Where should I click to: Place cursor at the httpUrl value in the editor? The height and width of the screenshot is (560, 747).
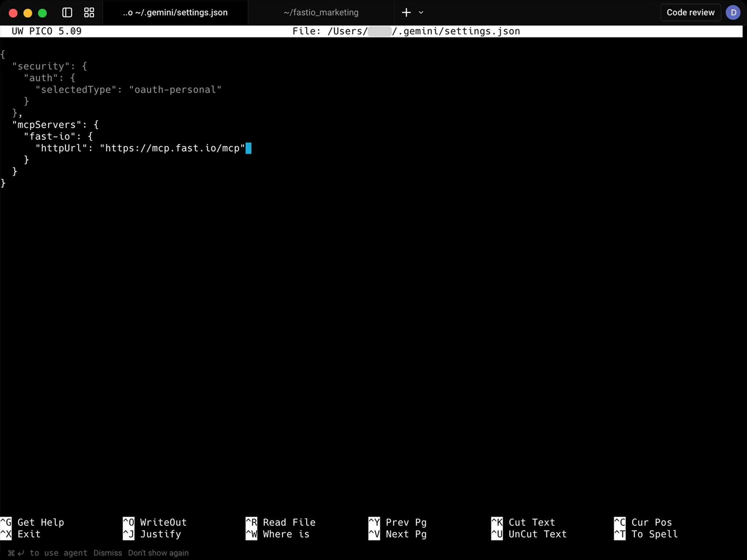coord(172,148)
